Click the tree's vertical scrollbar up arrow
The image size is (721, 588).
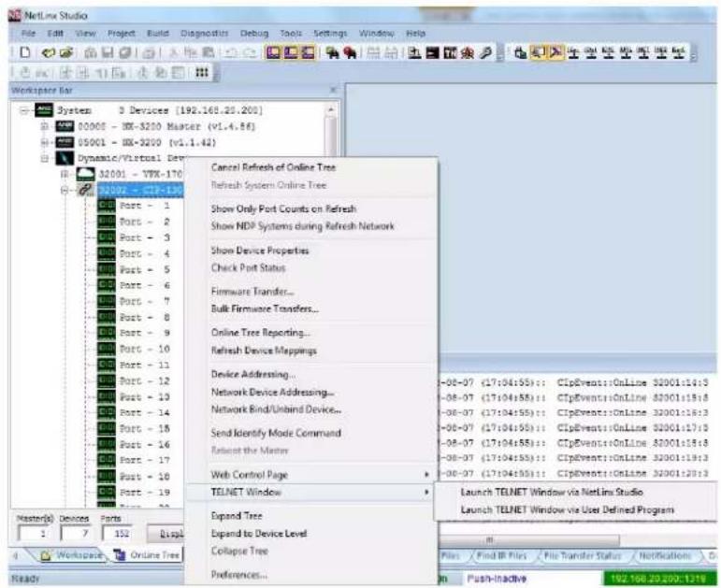coord(331,110)
